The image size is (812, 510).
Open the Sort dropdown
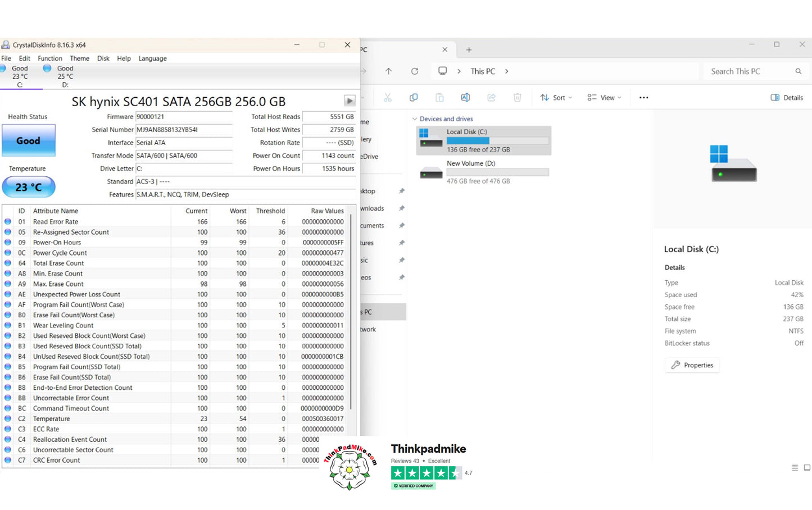click(x=556, y=98)
